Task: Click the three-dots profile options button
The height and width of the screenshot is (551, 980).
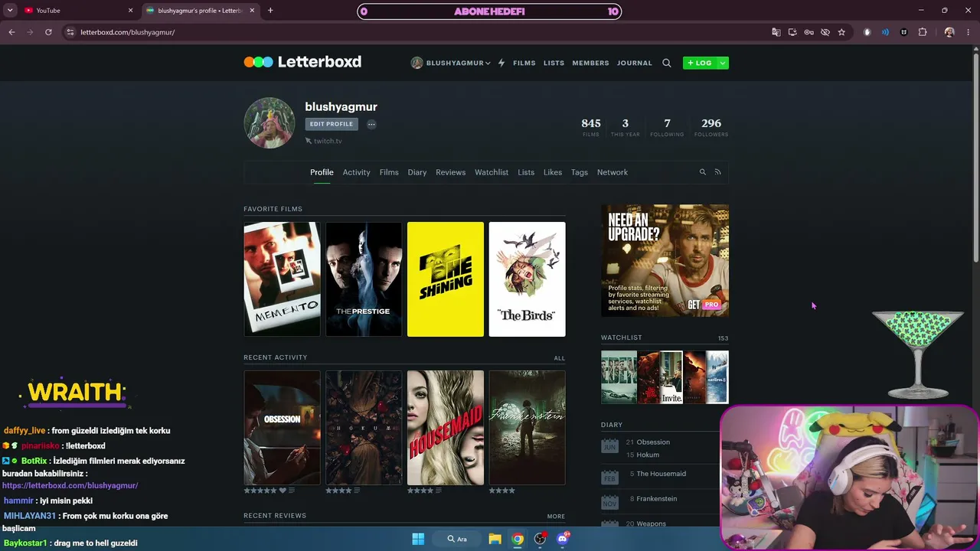Action: click(x=371, y=124)
